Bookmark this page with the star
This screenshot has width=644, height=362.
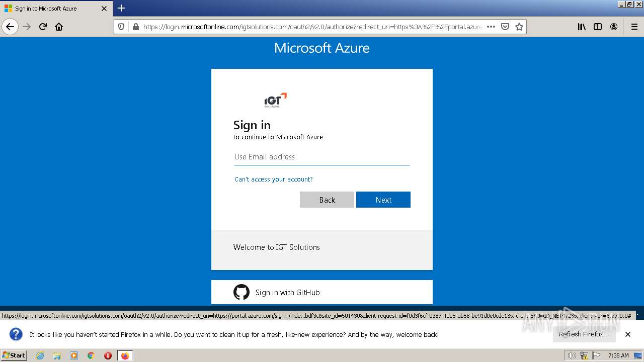point(519,27)
